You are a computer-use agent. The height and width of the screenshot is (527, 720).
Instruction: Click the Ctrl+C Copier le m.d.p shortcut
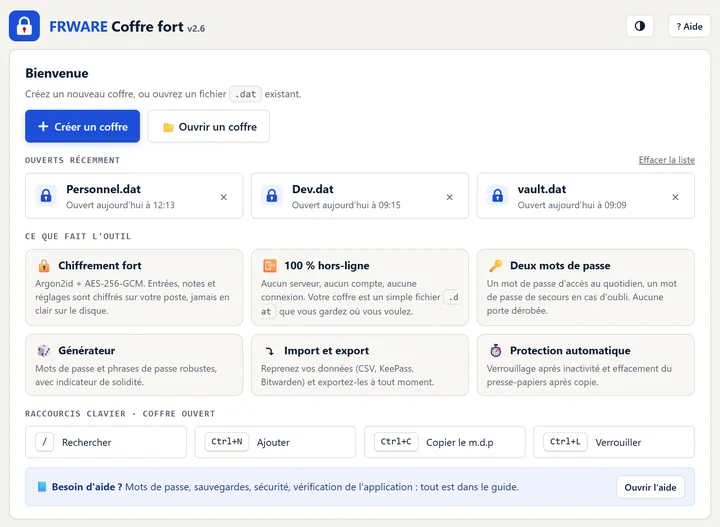tap(444, 442)
